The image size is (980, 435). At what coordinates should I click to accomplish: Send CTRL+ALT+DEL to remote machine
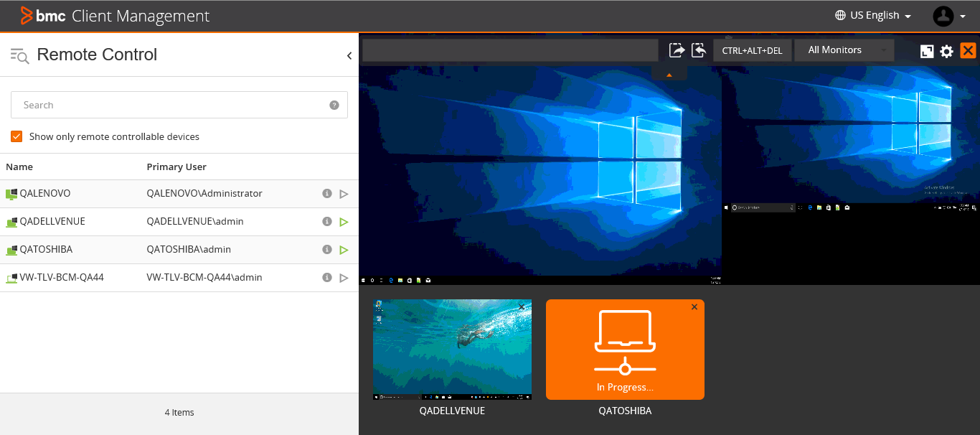[753, 50]
